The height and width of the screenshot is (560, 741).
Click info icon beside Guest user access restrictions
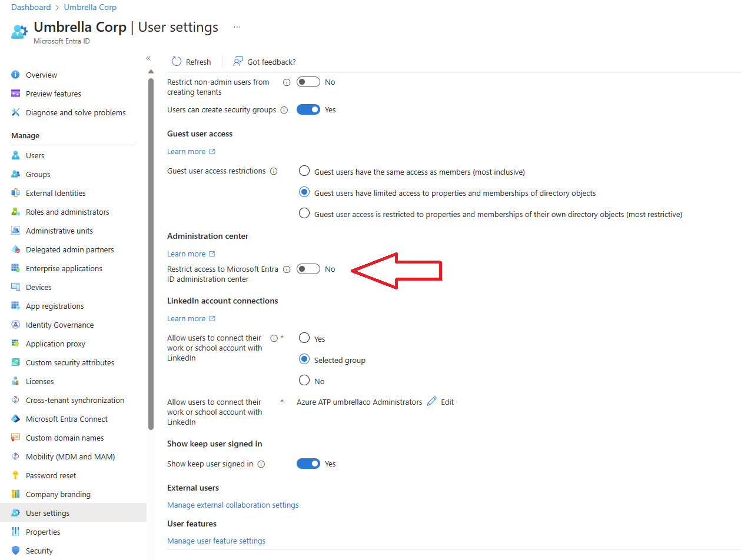click(273, 171)
